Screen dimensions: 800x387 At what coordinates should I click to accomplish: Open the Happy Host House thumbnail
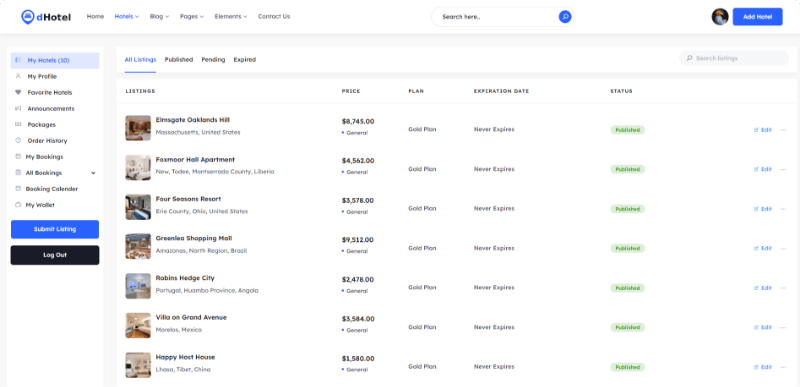(138, 365)
